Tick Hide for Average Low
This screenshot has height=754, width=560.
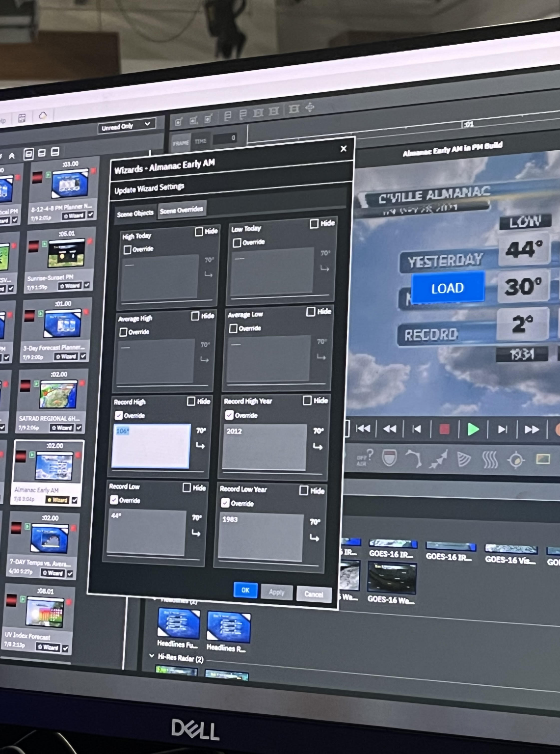click(311, 312)
